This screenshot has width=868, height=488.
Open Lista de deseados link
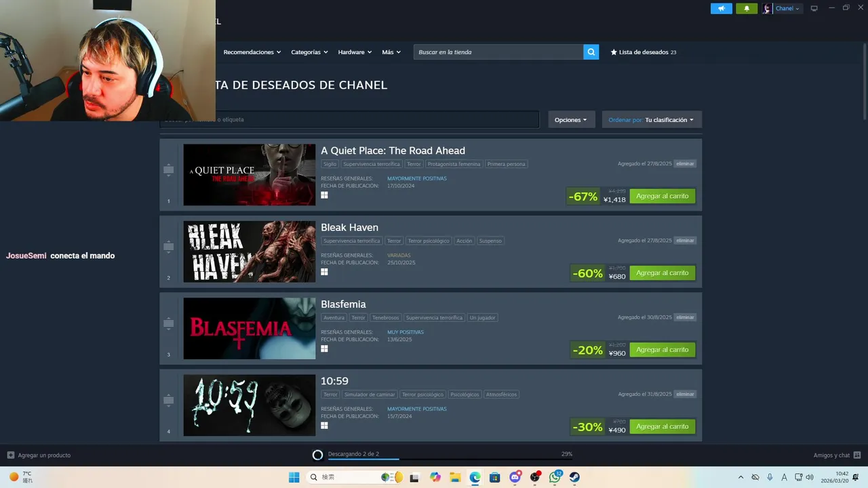(x=643, y=52)
